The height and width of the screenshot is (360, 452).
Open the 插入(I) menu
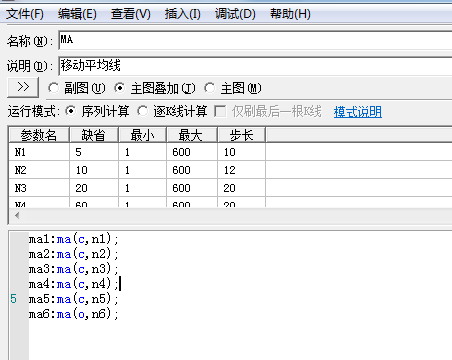182,14
